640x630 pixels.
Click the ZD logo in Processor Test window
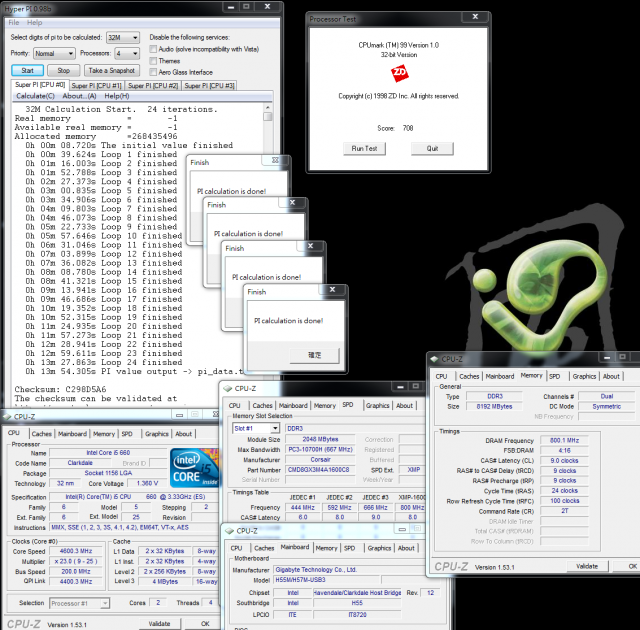(399, 73)
